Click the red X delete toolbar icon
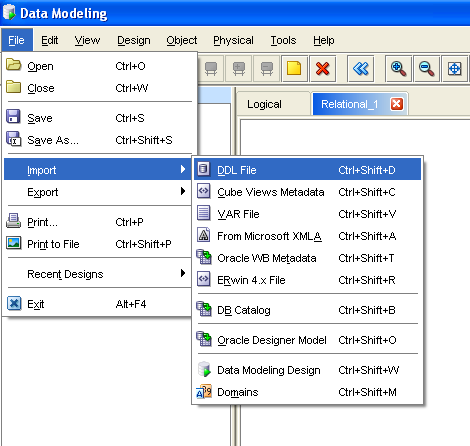 322,69
